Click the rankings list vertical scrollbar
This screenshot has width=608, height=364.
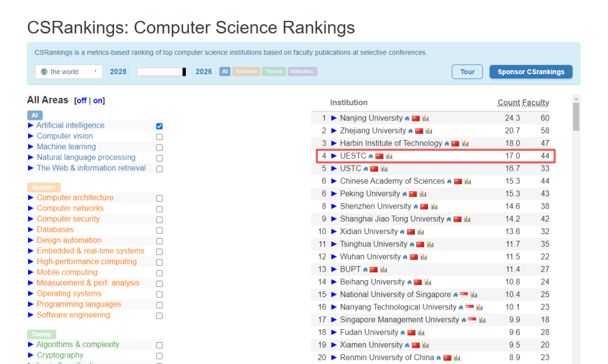(x=576, y=225)
